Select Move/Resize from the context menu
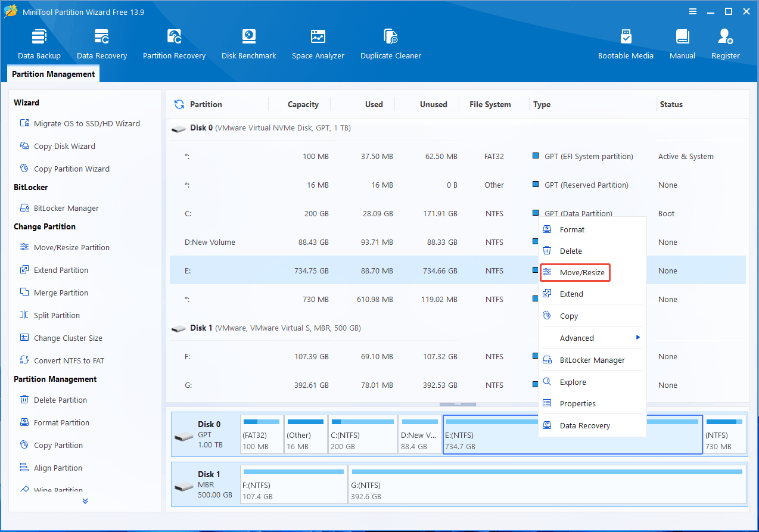This screenshot has height=532, width=759. coord(576,273)
